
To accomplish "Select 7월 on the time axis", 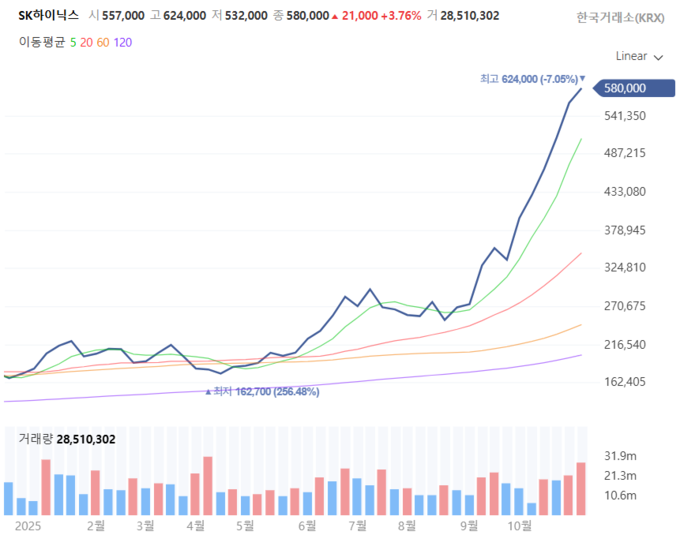I will [355, 524].
